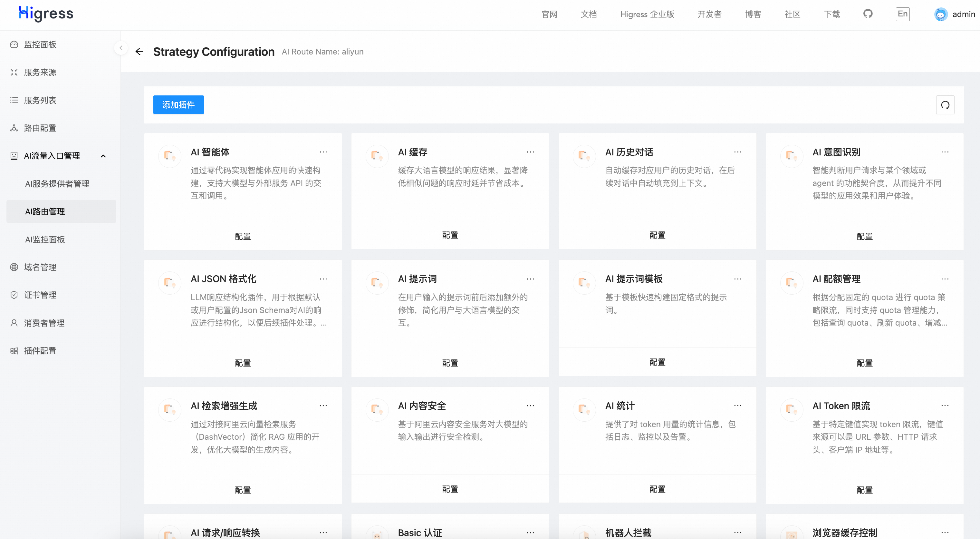Collapse the sidebar with the left chevron
The image size is (980, 539).
coord(121,48)
